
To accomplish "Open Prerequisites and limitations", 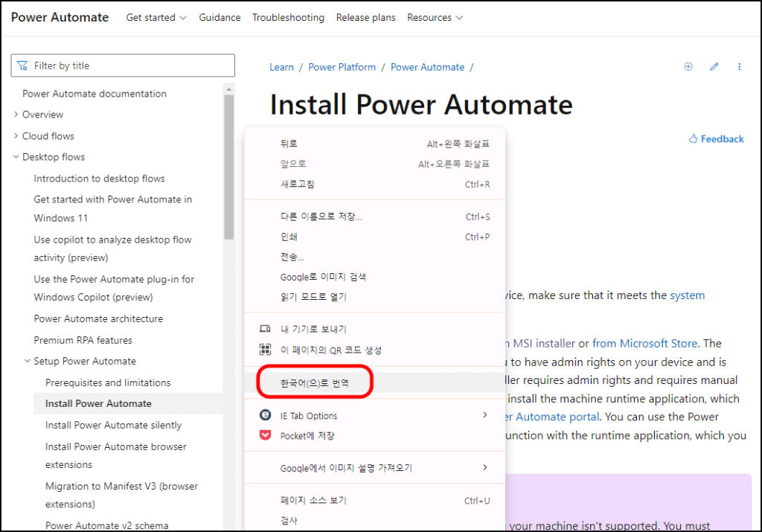I will point(108,382).
